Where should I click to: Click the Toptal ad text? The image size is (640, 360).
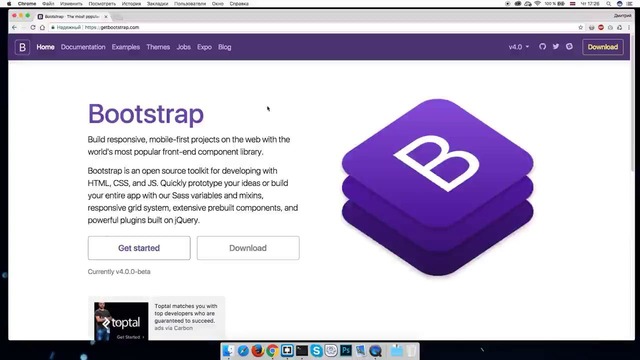tap(186, 313)
